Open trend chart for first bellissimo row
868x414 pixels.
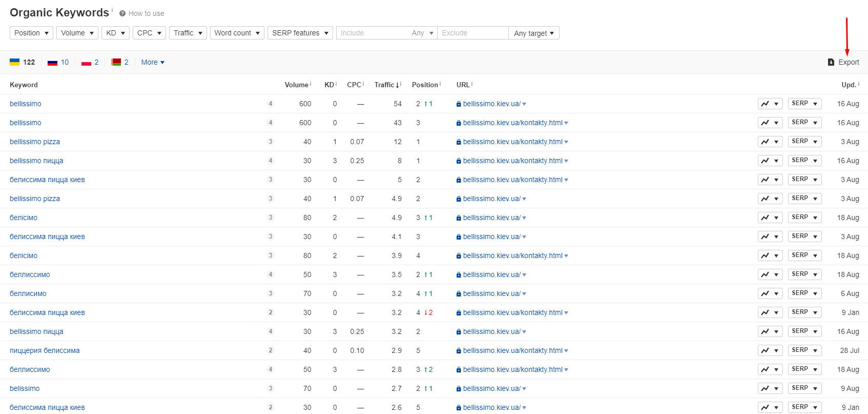click(770, 104)
